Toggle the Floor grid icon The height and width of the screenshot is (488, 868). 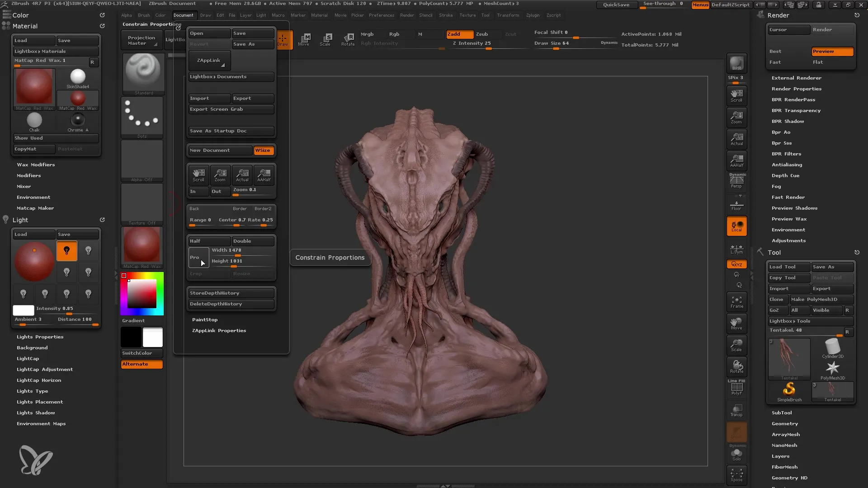pos(736,204)
